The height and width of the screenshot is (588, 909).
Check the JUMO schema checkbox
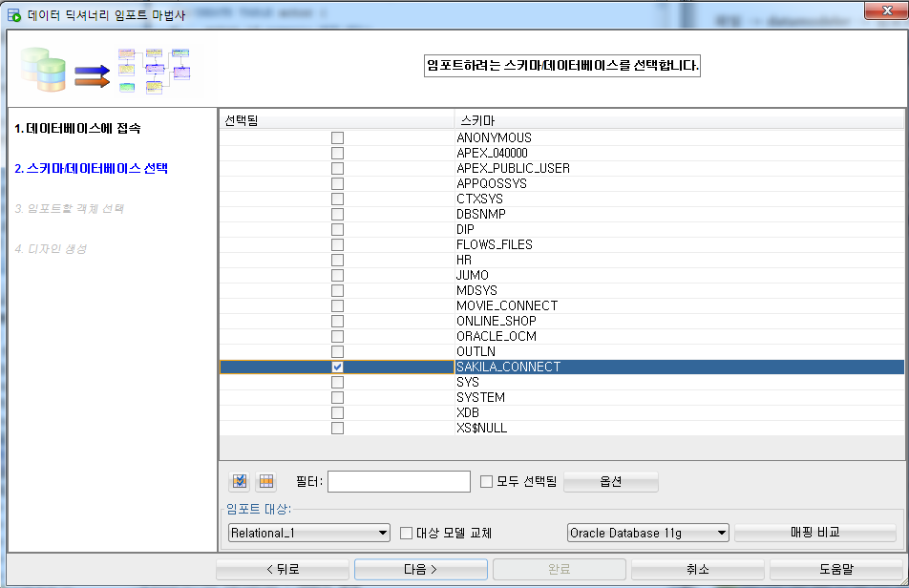pos(337,275)
